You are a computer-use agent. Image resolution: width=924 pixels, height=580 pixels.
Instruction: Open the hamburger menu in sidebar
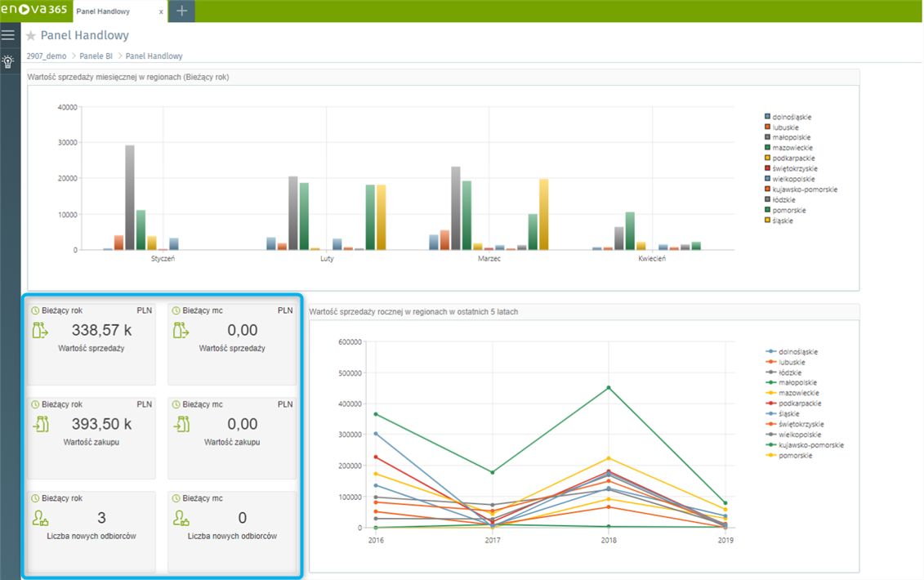click(8, 35)
